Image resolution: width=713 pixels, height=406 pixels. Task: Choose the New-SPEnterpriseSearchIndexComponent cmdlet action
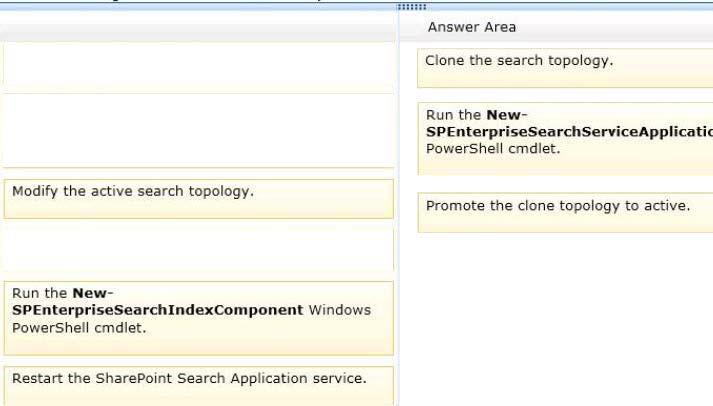pyautogui.click(x=199, y=318)
